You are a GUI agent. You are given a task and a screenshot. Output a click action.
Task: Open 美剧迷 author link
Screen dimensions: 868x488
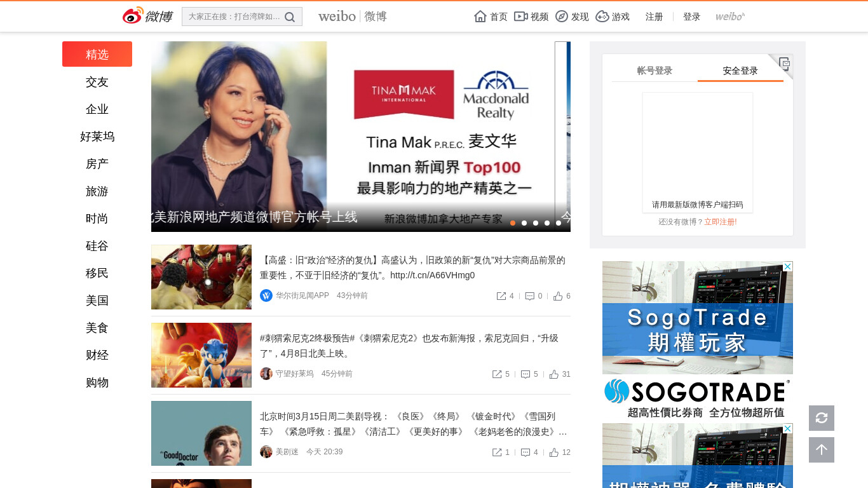pos(287,452)
